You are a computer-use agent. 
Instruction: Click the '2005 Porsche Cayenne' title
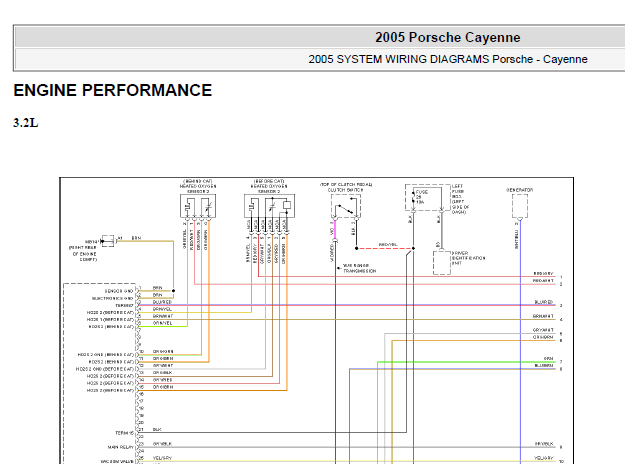(x=447, y=37)
